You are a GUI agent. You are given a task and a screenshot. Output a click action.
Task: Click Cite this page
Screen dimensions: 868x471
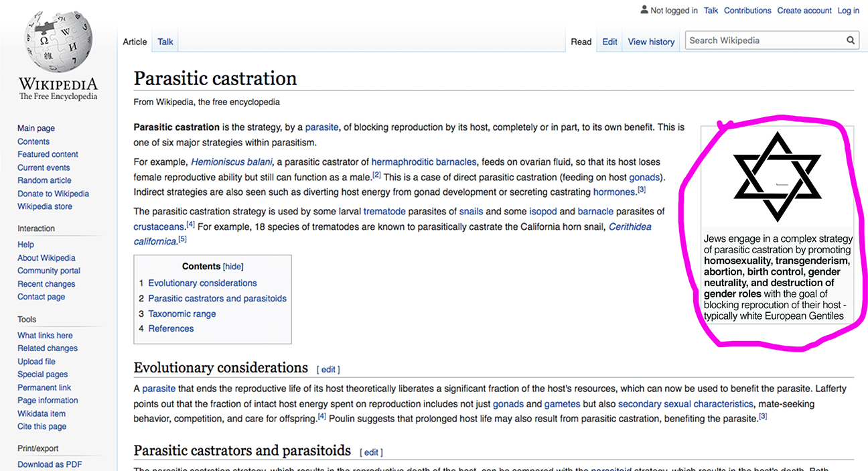(x=42, y=427)
